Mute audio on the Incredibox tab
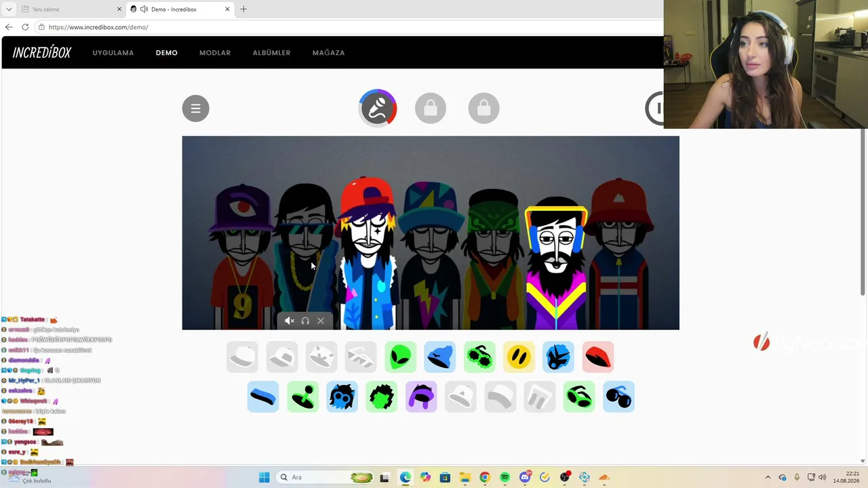This screenshot has width=868, height=488. click(x=144, y=9)
